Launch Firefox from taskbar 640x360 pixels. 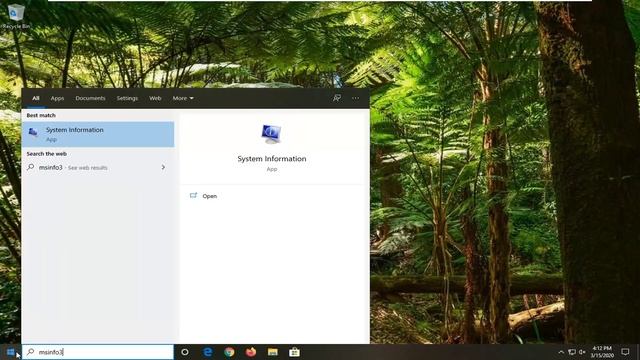(251, 352)
